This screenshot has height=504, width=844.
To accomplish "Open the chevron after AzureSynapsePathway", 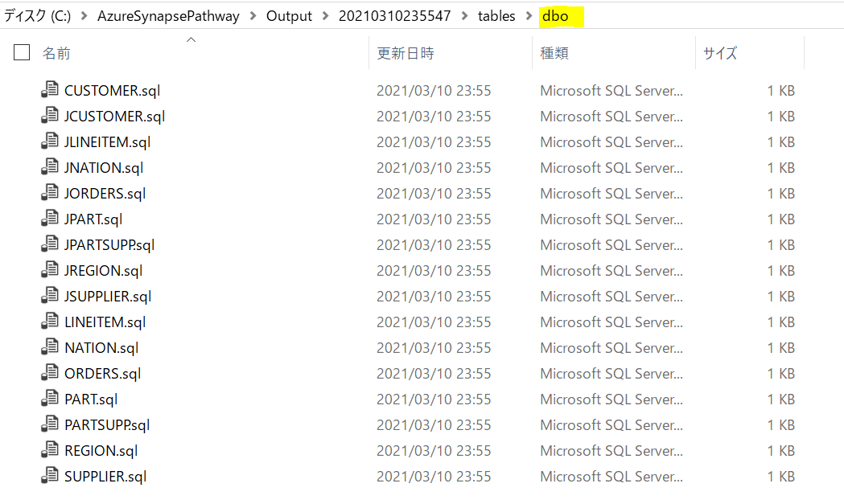I will [x=253, y=16].
